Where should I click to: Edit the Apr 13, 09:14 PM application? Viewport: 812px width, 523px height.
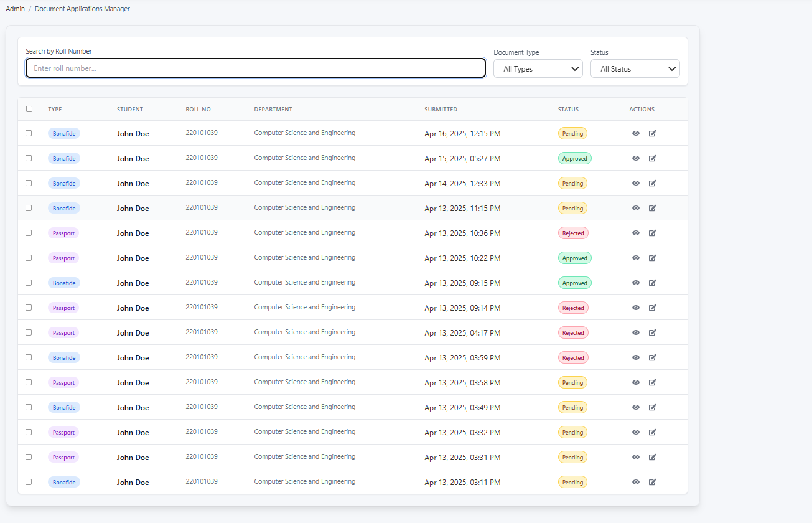click(653, 308)
